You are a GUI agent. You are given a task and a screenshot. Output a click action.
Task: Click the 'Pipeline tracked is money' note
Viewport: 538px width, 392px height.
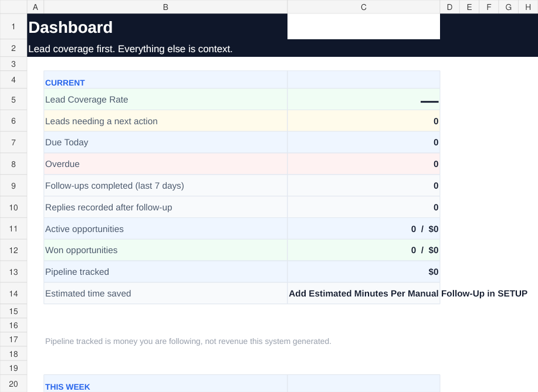click(x=188, y=341)
